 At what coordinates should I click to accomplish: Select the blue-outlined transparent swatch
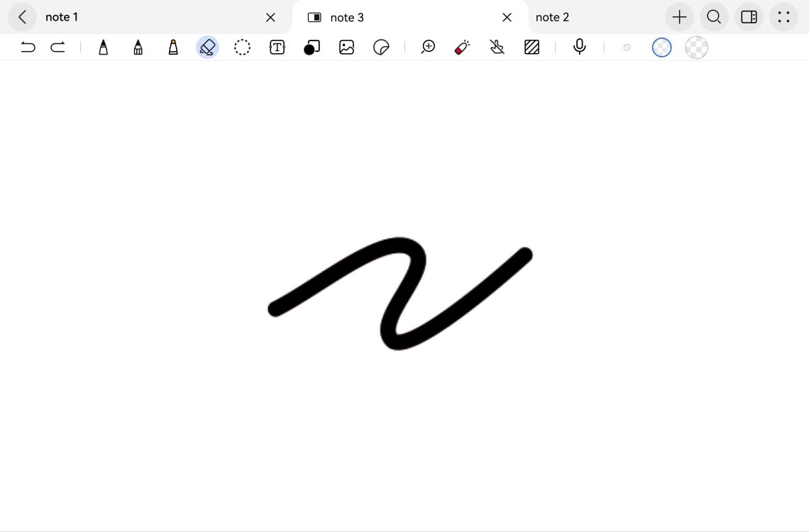click(x=661, y=48)
